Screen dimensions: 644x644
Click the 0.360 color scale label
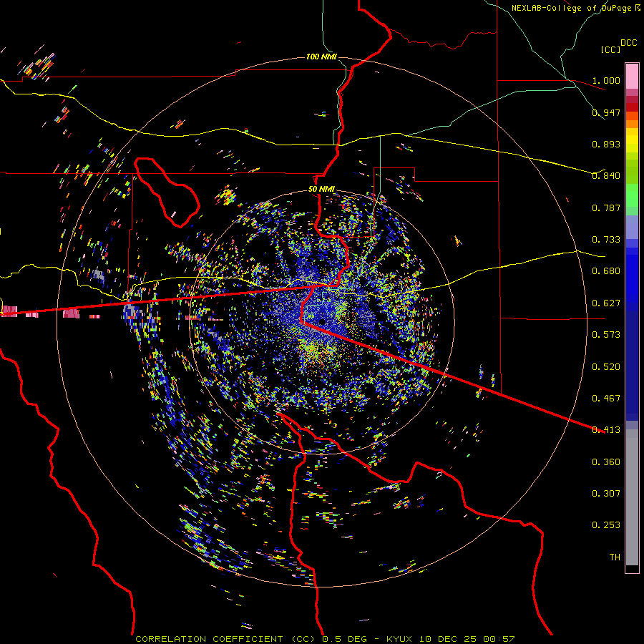click(x=606, y=462)
